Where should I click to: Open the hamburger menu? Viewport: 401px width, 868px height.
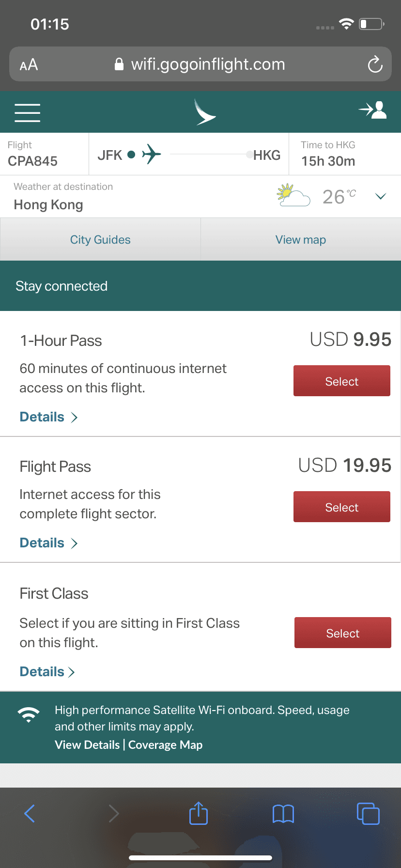[28, 112]
